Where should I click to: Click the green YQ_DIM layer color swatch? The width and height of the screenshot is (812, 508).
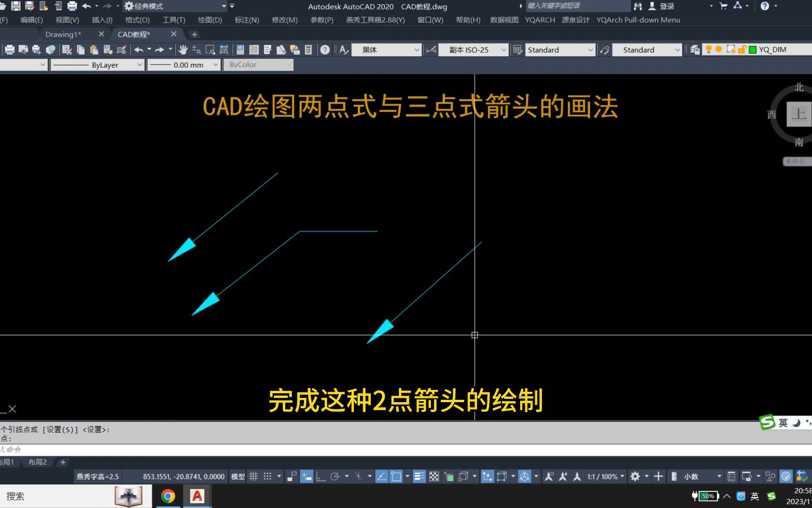(x=753, y=50)
